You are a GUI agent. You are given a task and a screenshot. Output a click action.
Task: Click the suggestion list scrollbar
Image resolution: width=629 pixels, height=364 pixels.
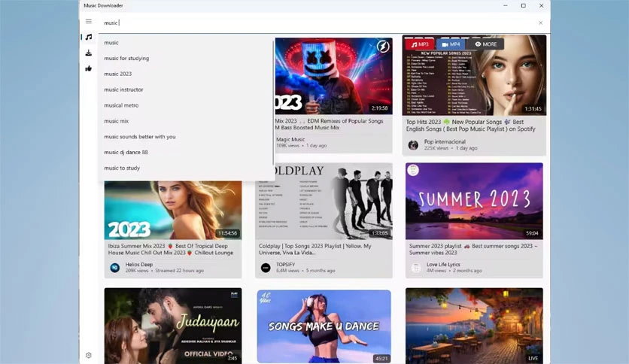(x=273, y=102)
